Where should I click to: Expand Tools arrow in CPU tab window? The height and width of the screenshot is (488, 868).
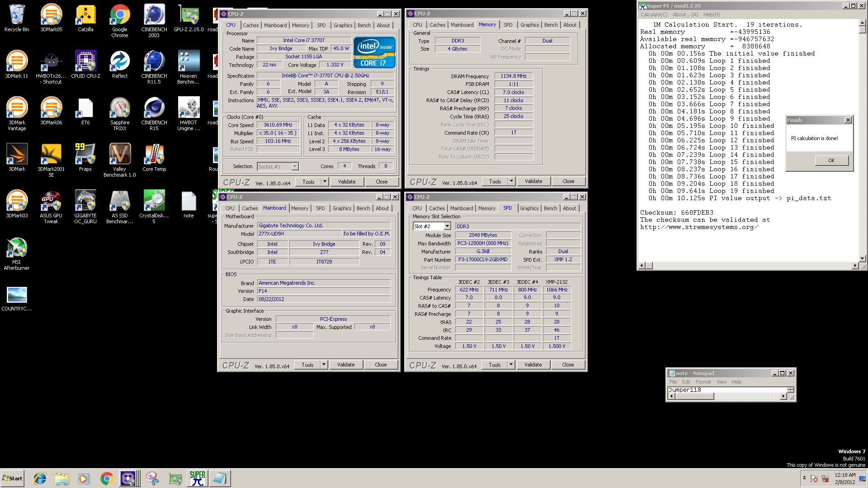tap(325, 182)
